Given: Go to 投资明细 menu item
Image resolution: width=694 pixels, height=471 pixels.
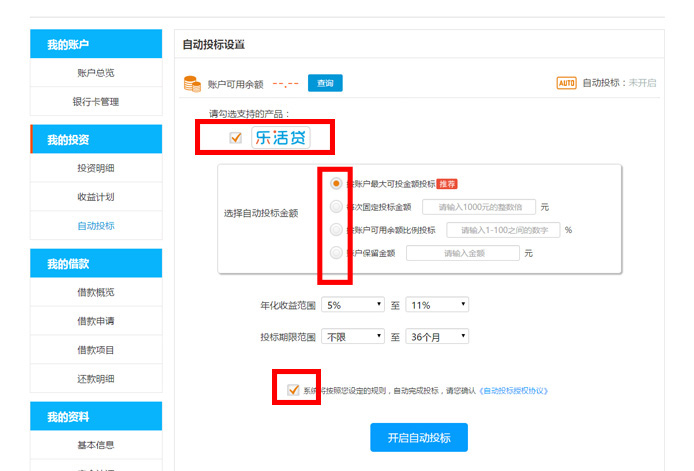Looking at the screenshot, I should pos(96,168).
